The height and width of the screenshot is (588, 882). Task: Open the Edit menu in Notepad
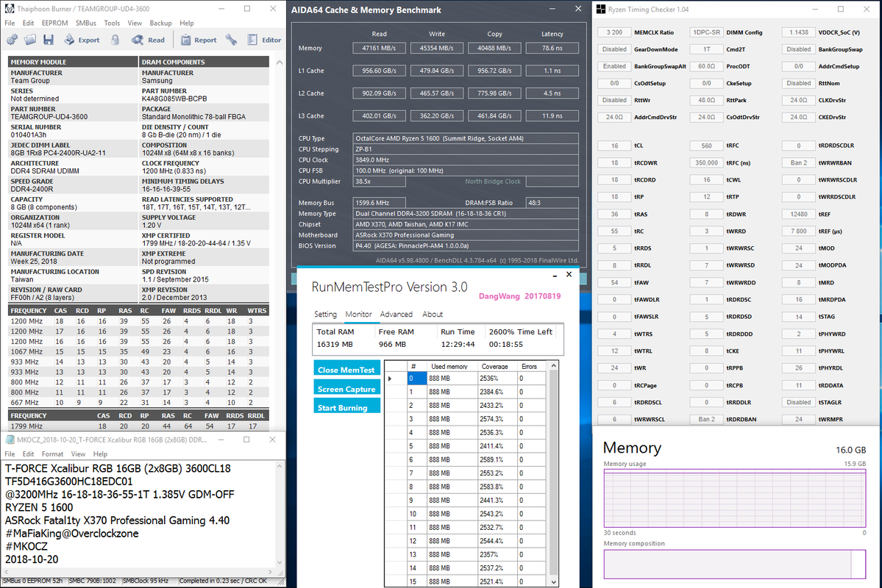28,453
